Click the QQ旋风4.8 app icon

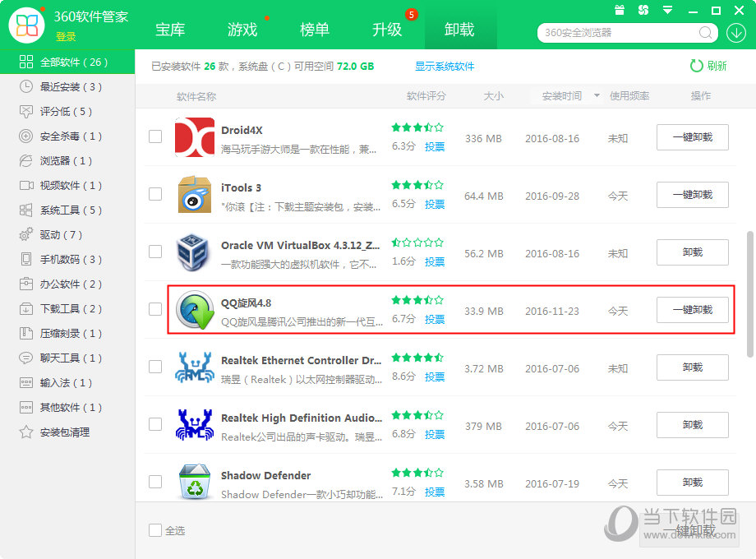coord(195,311)
